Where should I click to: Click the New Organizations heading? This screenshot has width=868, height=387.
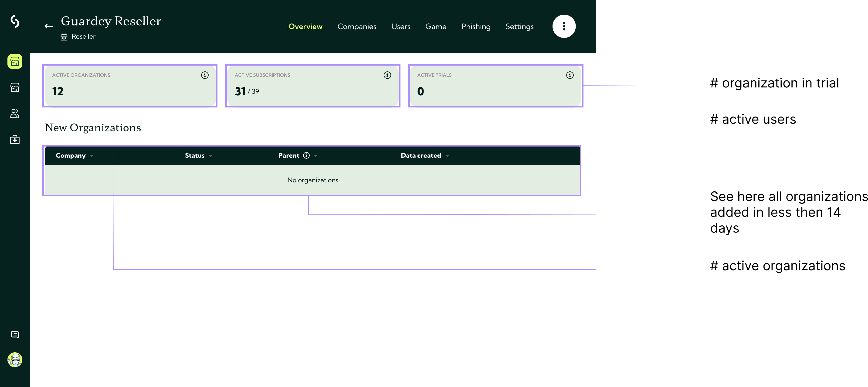[93, 127]
